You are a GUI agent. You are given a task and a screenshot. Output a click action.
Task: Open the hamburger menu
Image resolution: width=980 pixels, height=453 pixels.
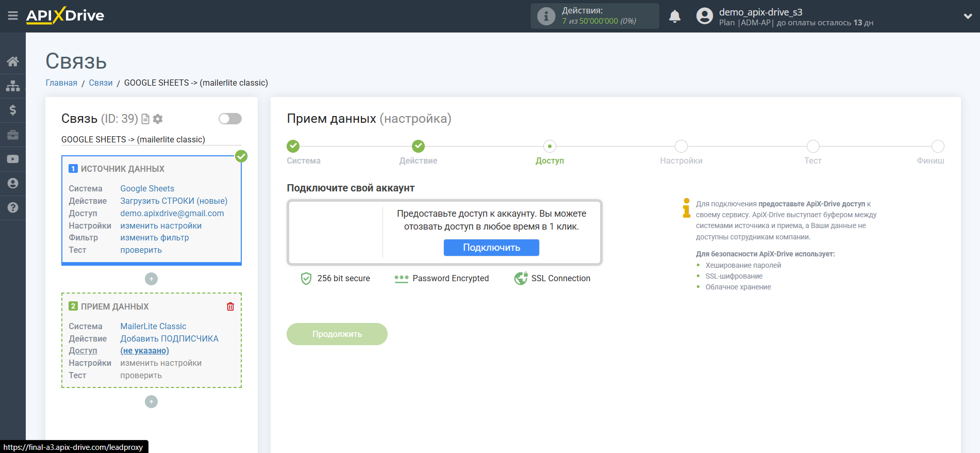pos(13,16)
